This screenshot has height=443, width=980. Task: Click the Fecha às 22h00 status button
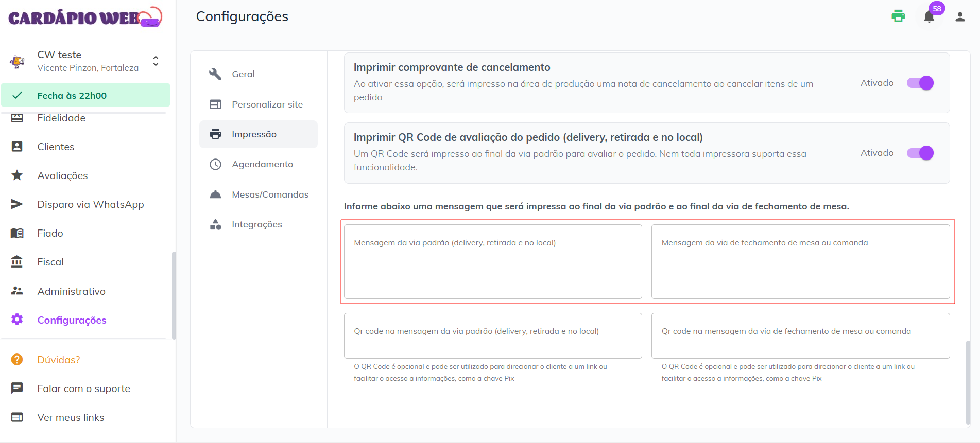pyautogui.click(x=85, y=95)
